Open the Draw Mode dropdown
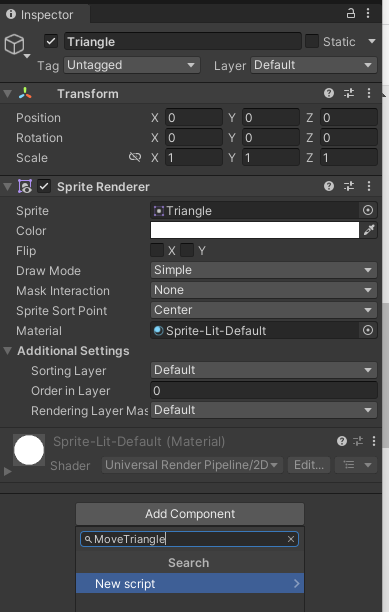This screenshot has height=612, width=389. [263, 270]
